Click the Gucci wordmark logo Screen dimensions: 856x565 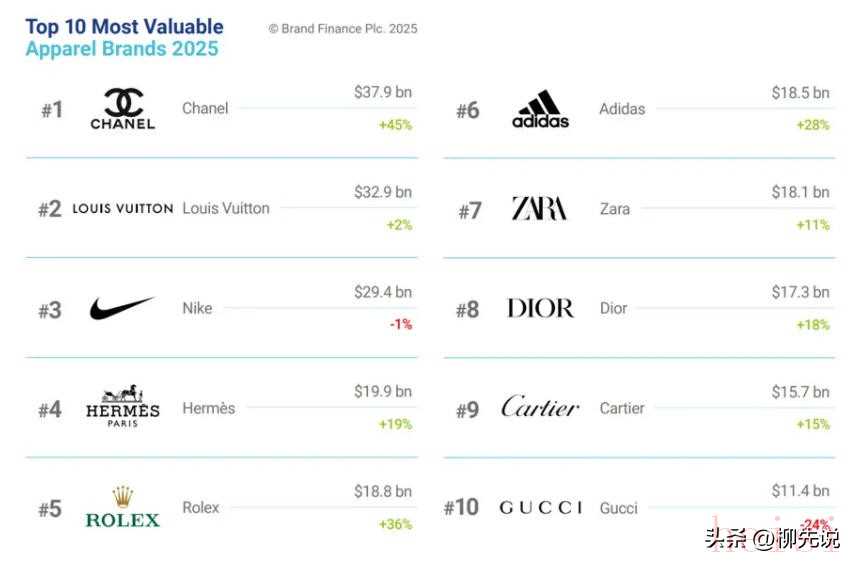540,508
